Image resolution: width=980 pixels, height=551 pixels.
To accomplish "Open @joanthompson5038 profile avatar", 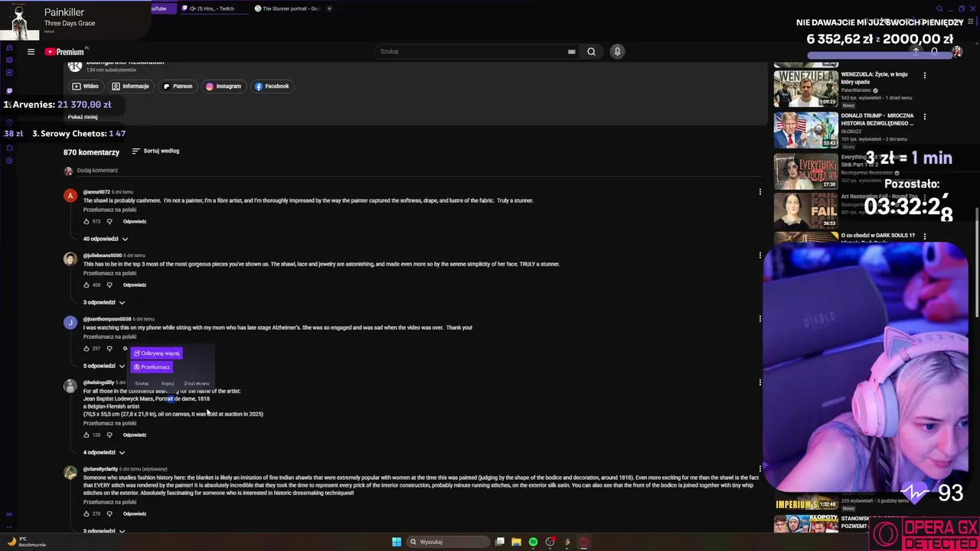I will (x=70, y=323).
